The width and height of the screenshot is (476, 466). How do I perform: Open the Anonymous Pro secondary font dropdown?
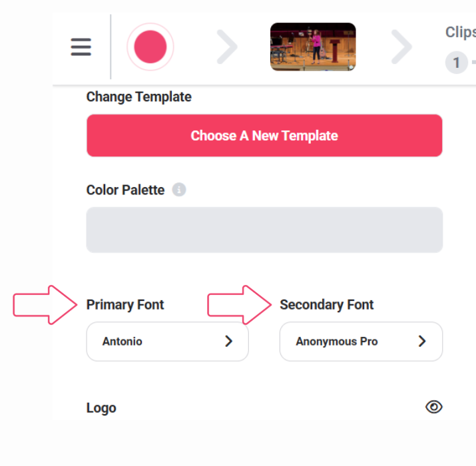click(361, 342)
